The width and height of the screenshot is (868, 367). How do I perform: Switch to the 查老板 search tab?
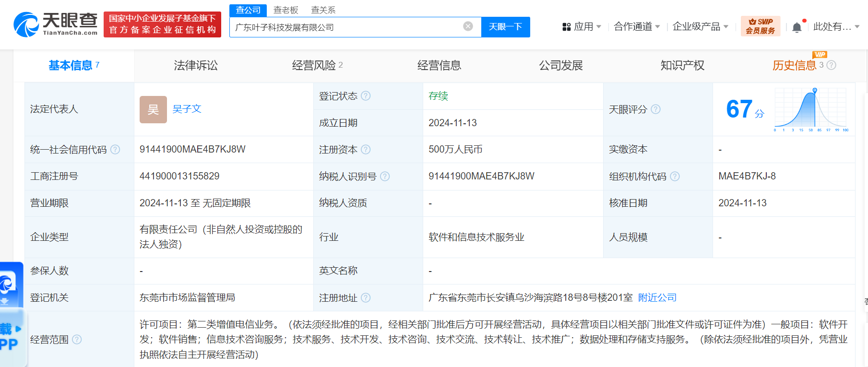[x=285, y=10]
